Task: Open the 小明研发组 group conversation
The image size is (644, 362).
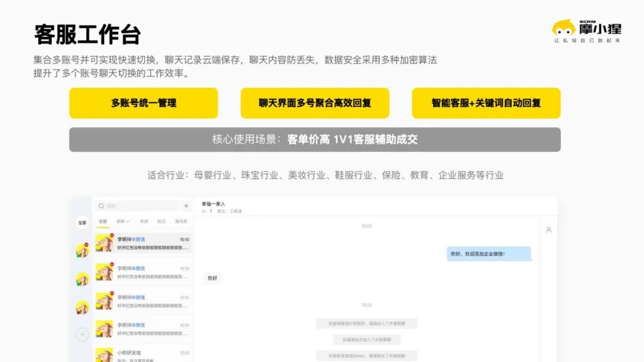Action: (143, 355)
